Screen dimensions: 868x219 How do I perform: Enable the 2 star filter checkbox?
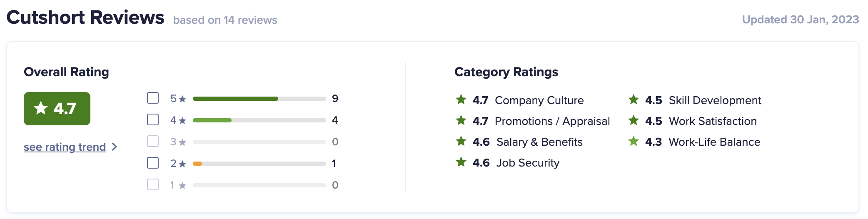click(153, 163)
